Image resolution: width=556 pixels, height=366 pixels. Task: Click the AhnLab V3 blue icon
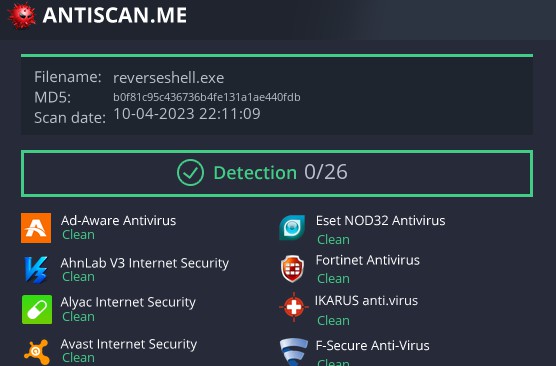coord(36,270)
